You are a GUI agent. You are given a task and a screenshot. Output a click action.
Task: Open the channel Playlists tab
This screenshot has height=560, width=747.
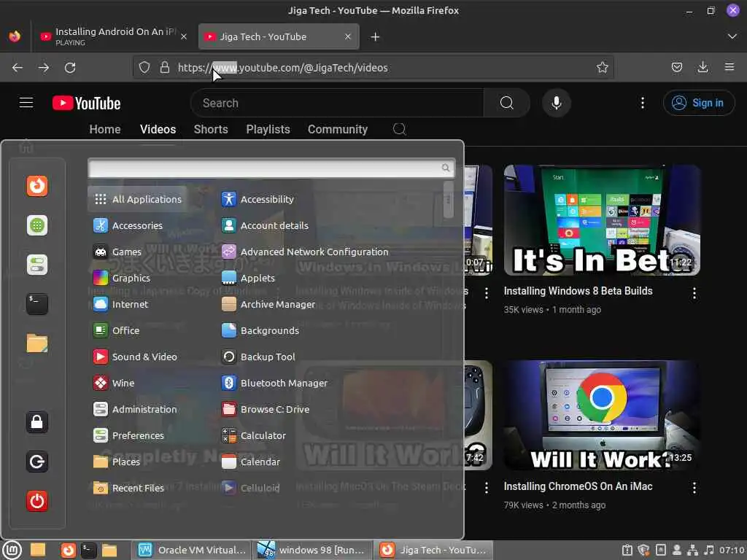[268, 129]
